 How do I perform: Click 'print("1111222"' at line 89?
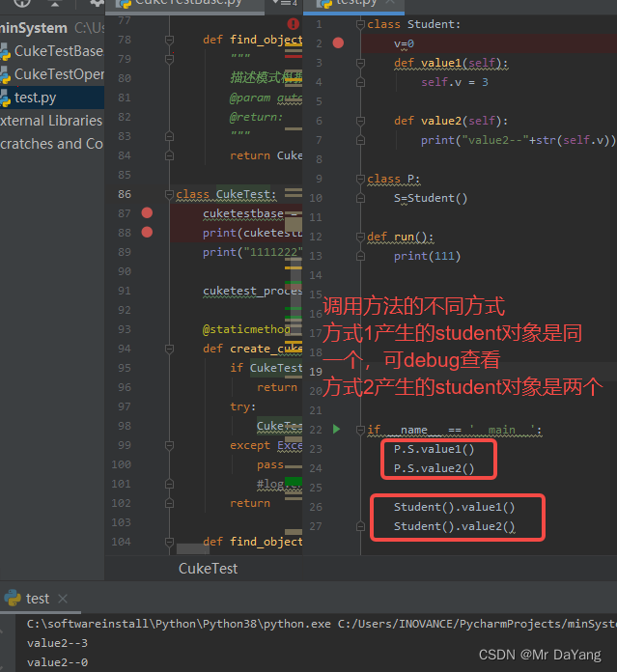pos(252,252)
